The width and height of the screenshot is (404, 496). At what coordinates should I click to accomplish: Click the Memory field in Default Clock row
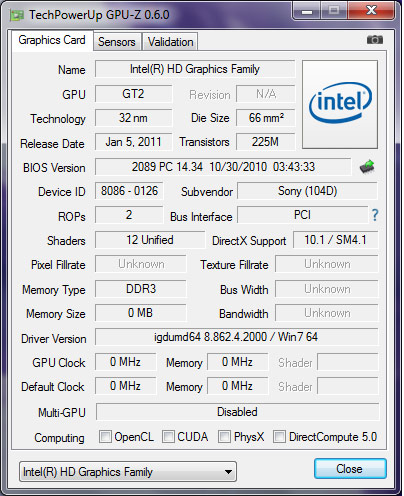pos(238,386)
